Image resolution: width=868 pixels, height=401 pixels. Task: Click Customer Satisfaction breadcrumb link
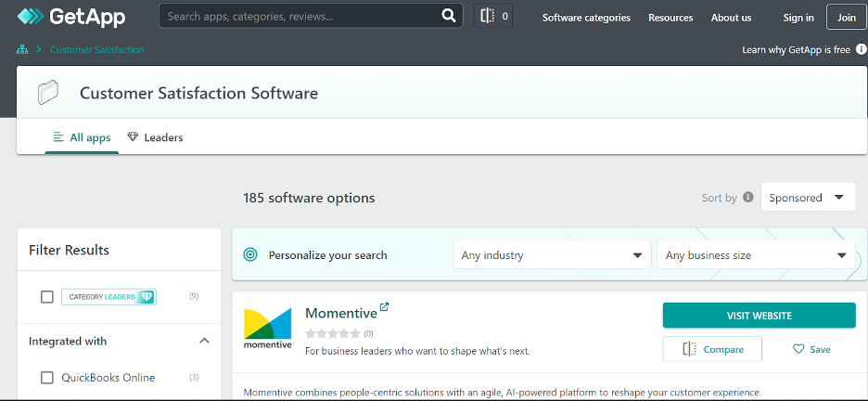[96, 50]
